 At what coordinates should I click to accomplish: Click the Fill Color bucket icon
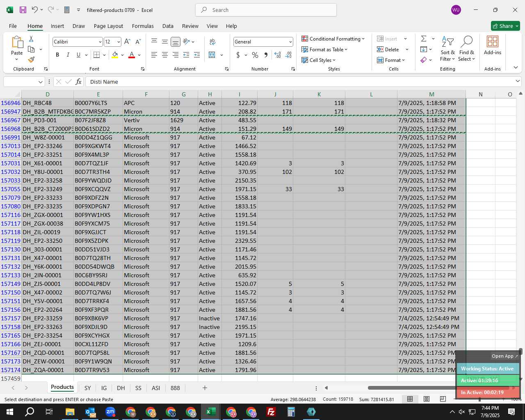(115, 55)
